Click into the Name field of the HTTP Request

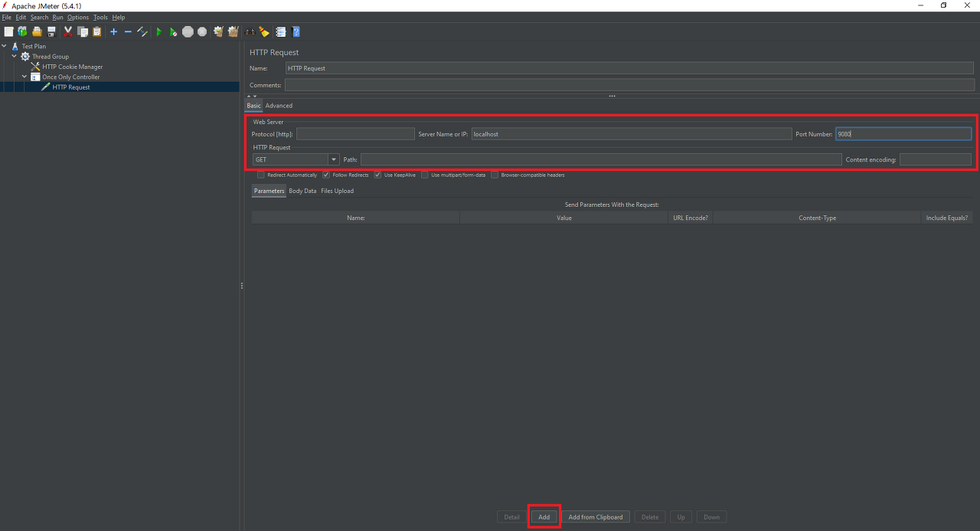629,68
